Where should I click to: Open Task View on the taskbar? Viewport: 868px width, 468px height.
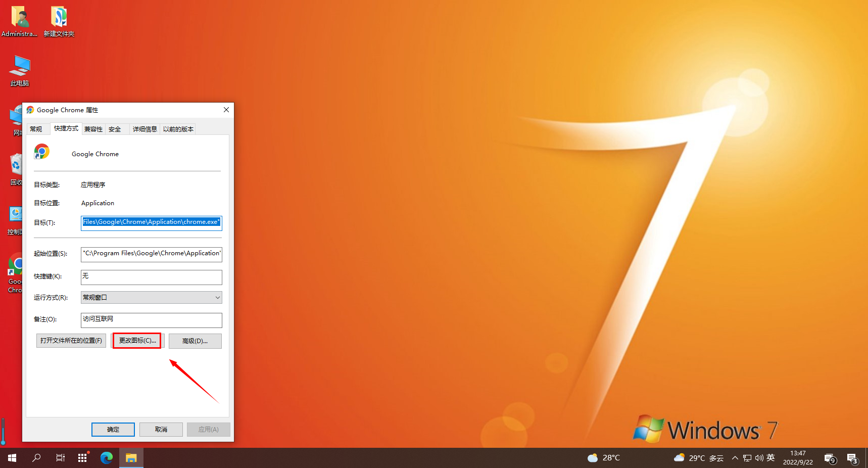pyautogui.click(x=60, y=458)
